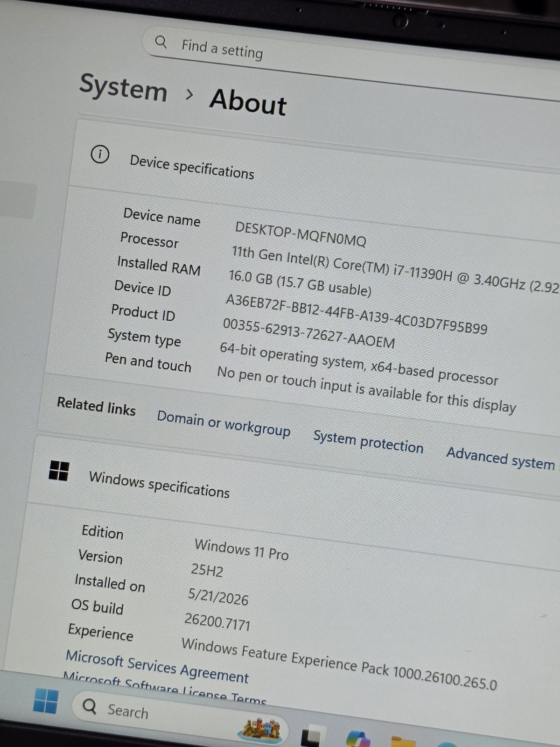Open the Advanced system settings link
The height and width of the screenshot is (747, 560).
tap(503, 458)
